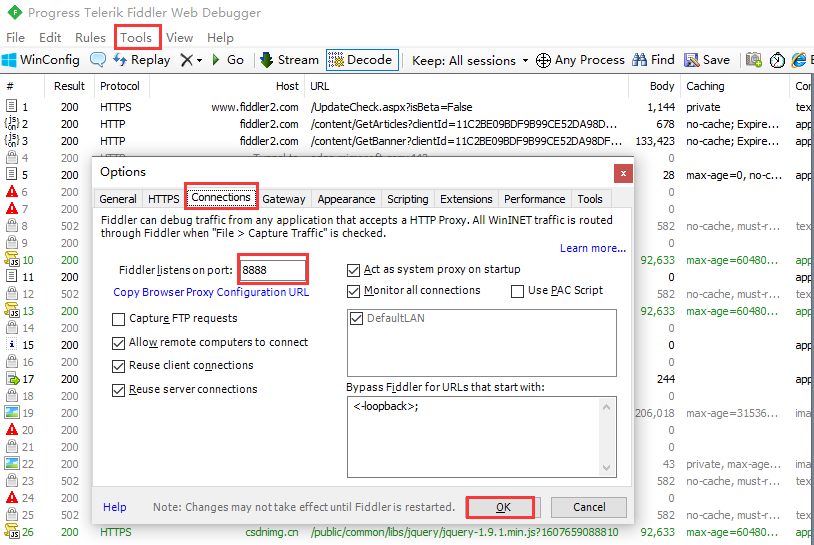The width and height of the screenshot is (814, 545).
Task: Toggle Monitor all connections checkbox
Action: [x=354, y=291]
